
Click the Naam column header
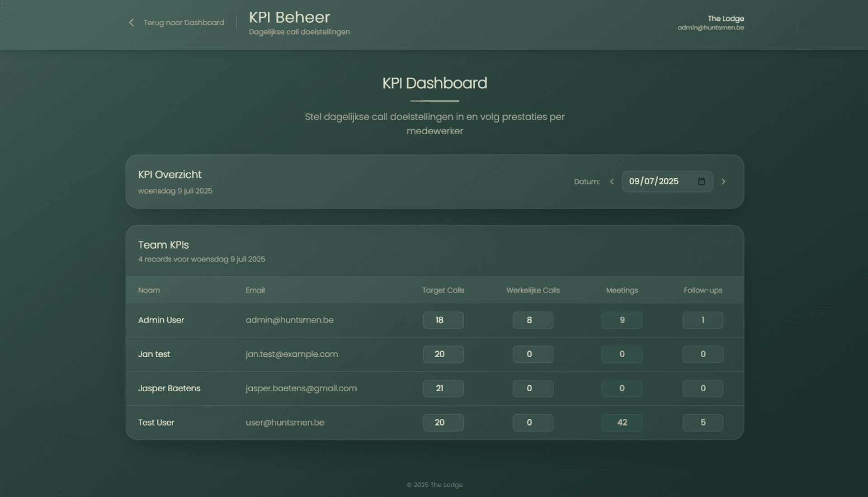pos(149,290)
